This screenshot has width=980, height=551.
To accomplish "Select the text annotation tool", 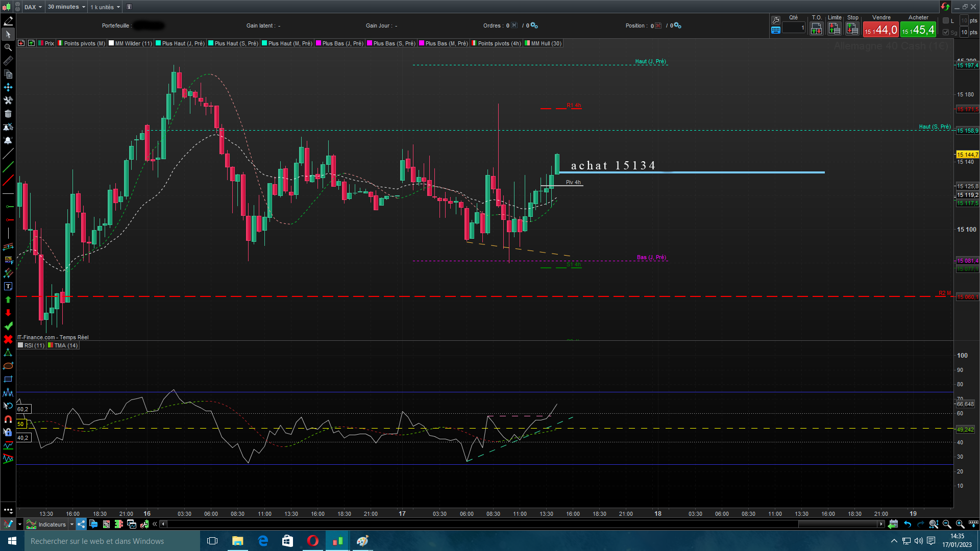I will [x=8, y=286].
